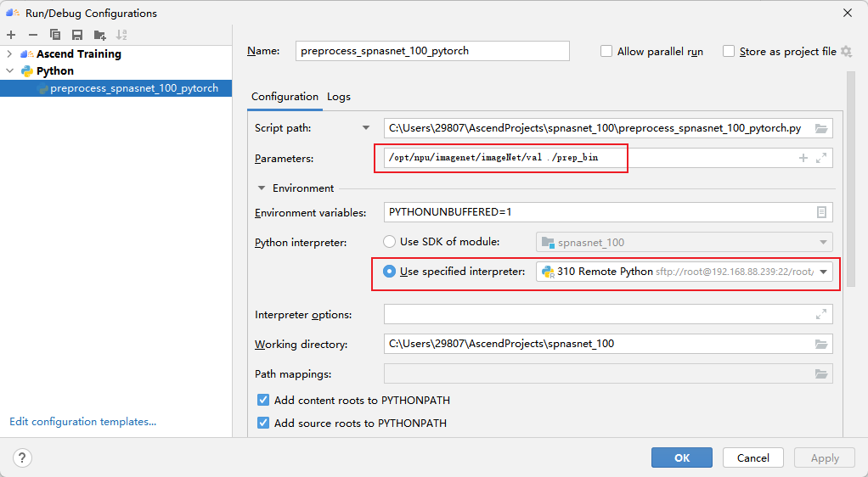Click the Add New Configuration plus icon
Image resolution: width=868 pixels, height=477 pixels.
pyautogui.click(x=11, y=35)
